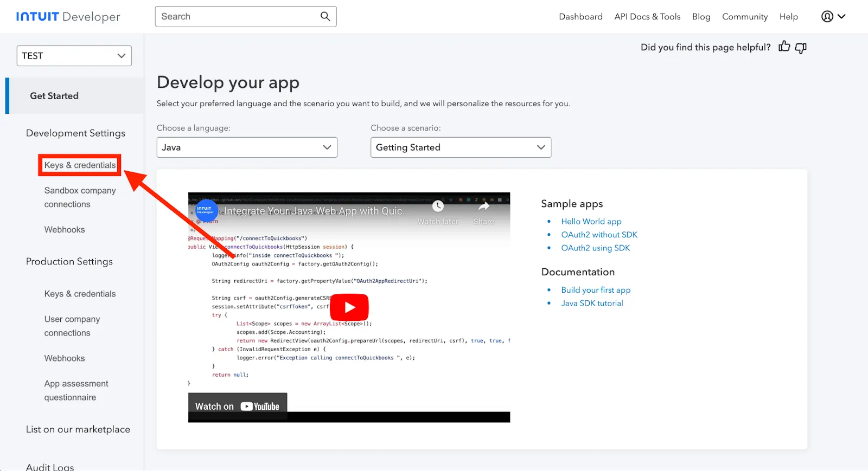The width and height of the screenshot is (868, 471).
Task: Open App assessment questionnaire
Action: pos(76,390)
